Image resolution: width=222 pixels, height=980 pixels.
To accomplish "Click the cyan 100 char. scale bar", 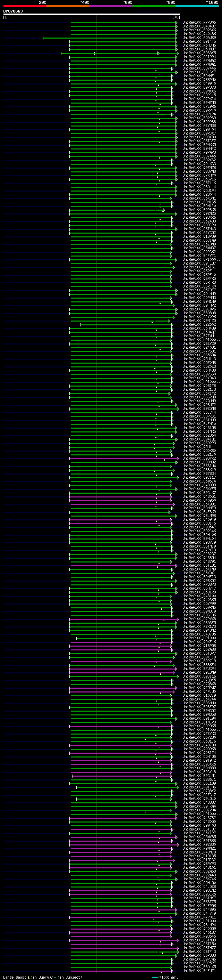I will [155, 977].
